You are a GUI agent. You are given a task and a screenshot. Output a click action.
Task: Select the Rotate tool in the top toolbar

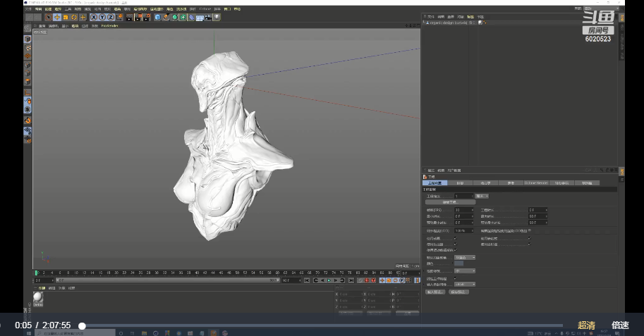(74, 17)
